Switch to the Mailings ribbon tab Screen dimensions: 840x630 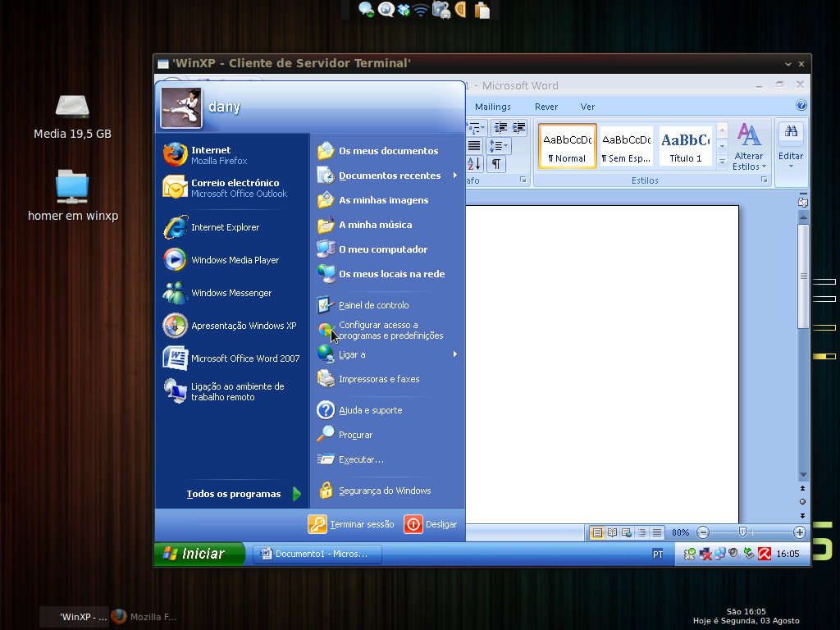coord(492,107)
